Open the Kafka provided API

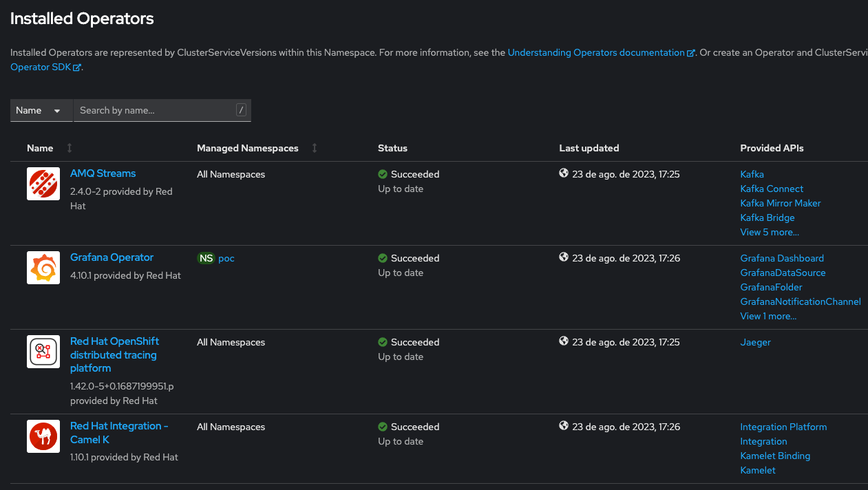tap(752, 174)
